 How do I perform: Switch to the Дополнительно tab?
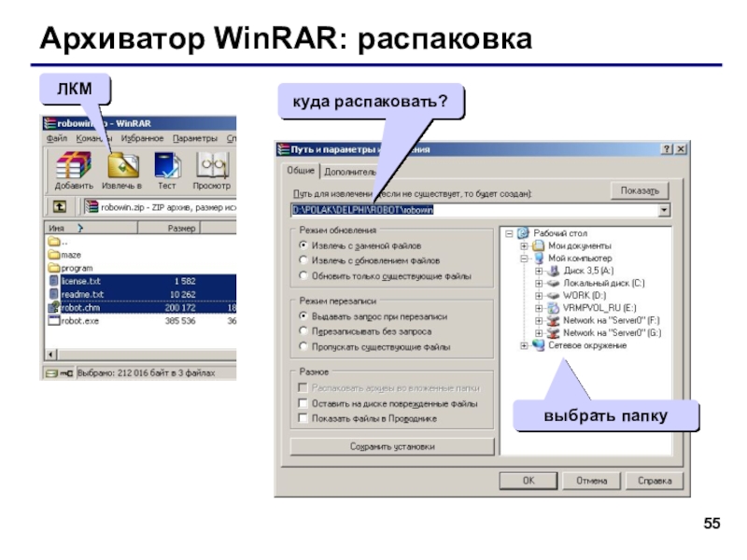[x=350, y=172]
